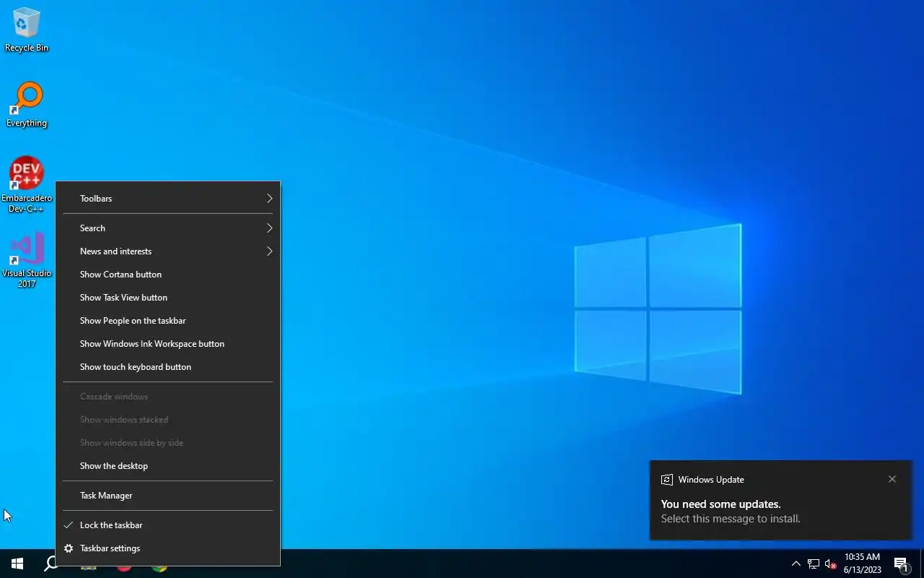Select the Embarcadero Dev-C++ desktop shortcut
Image resolution: width=924 pixels, height=578 pixels.
pos(27,184)
